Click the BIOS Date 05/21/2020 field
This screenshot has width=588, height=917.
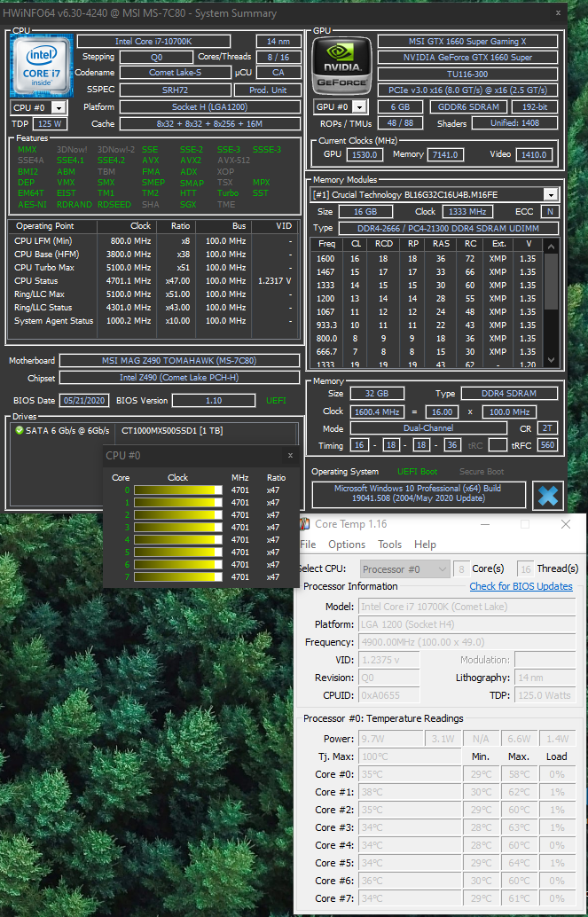pos(84,400)
